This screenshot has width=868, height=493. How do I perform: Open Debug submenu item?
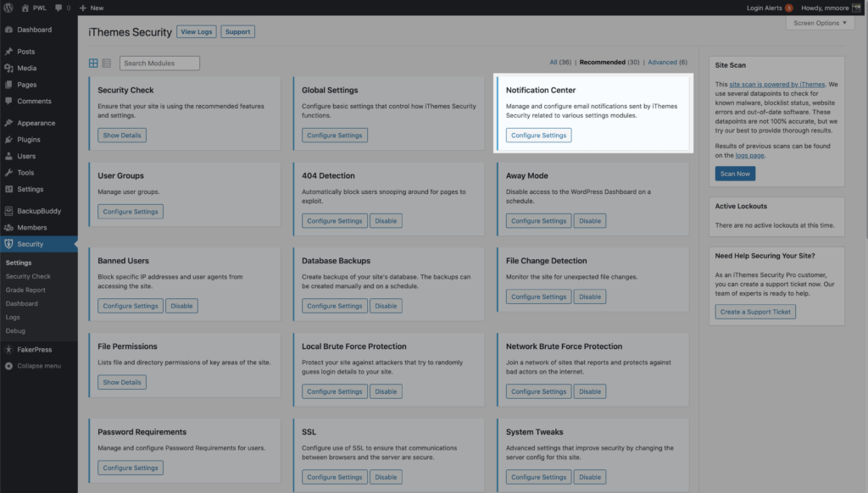[x=15, y=331]
